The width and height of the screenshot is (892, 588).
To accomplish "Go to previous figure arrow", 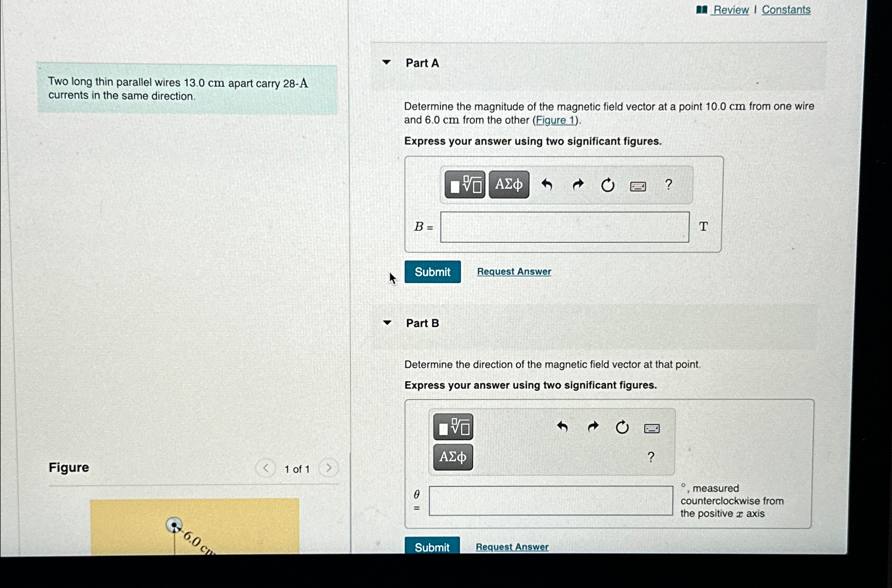I will click(266, 468).
